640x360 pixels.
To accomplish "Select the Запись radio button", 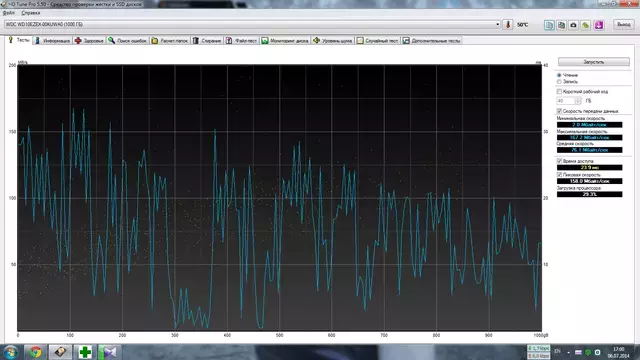I will click(x=559, y=82).
